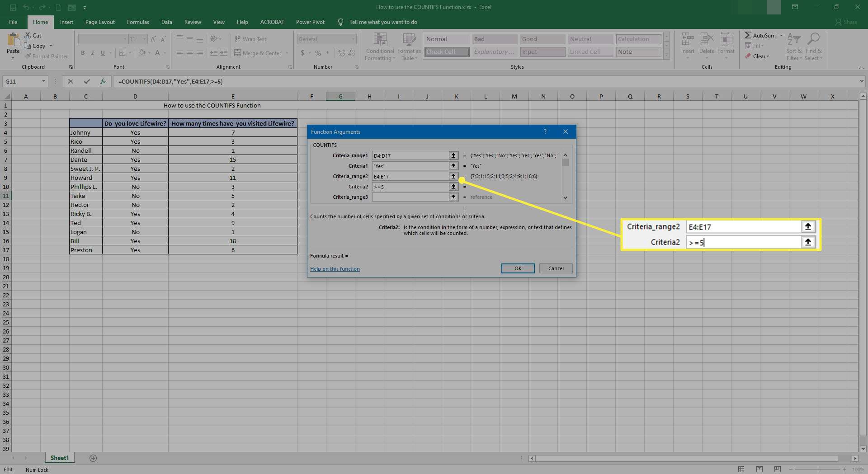
Task: Collapse dialog button for Criteria_range1
Action: tap(453, 155)
